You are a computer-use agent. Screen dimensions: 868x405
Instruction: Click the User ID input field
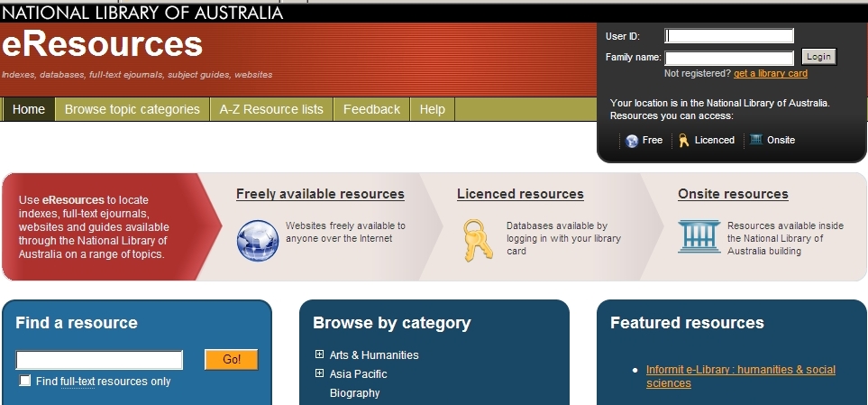point(729,36)
